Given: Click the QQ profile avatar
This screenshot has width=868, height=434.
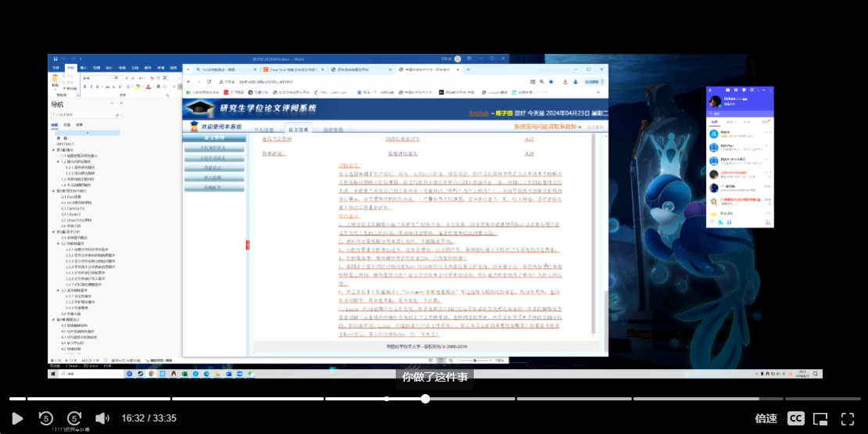Looking at the screenshot, I should pyautogui.click(x=715, y=102).
